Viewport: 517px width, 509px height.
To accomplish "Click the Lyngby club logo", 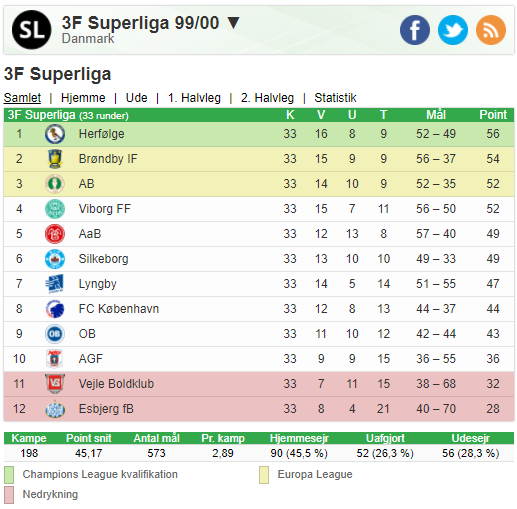I will tap(55, 284).
